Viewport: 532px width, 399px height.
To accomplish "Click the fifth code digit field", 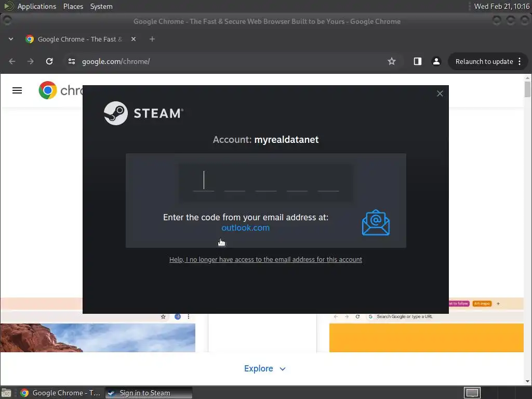I will tap(328, 181).
